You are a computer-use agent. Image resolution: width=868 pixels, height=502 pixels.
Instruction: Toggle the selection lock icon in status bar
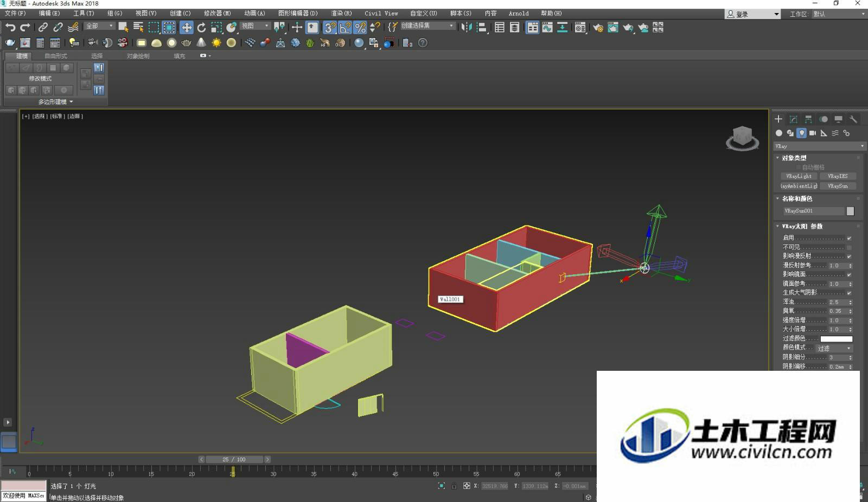click(x=454, y=486)
